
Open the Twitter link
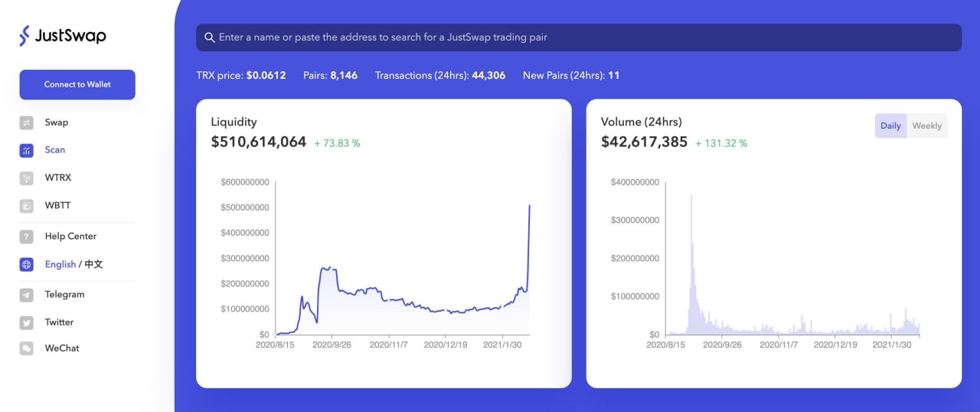[60, 322]
